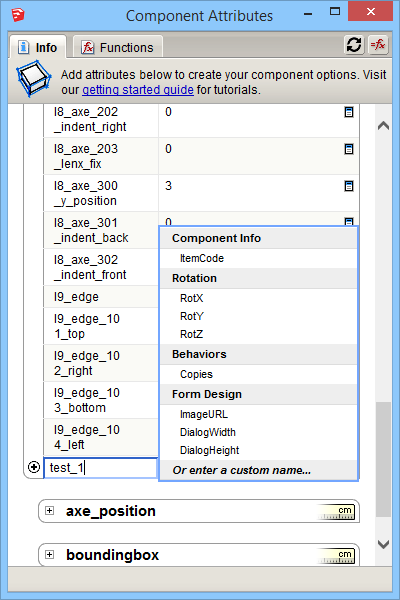Click the boundingbox cm units ruler icon
Image resolution: width=400 pixels, height=600 pixels.
pyautogui.click(x=337, y=556)
